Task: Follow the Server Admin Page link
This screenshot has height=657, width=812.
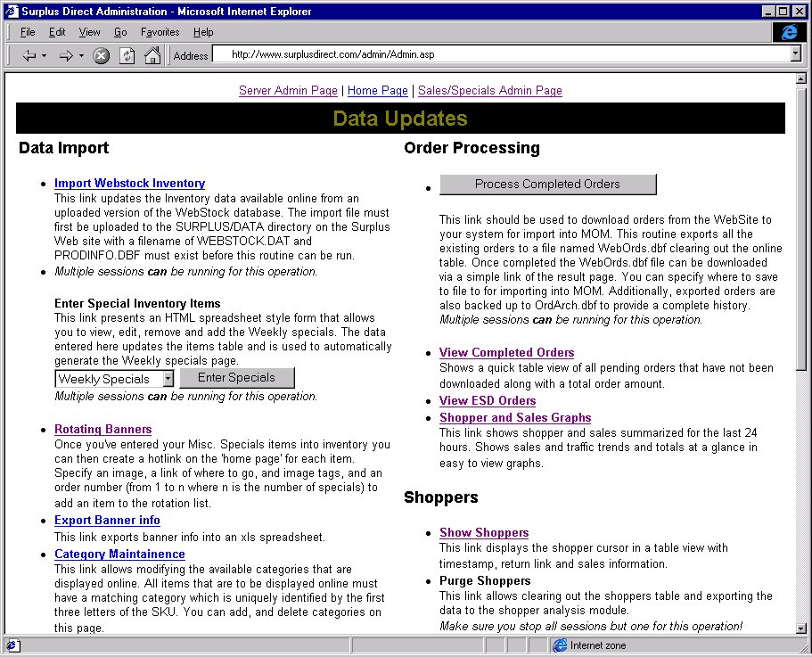Action: pos(288,91)
